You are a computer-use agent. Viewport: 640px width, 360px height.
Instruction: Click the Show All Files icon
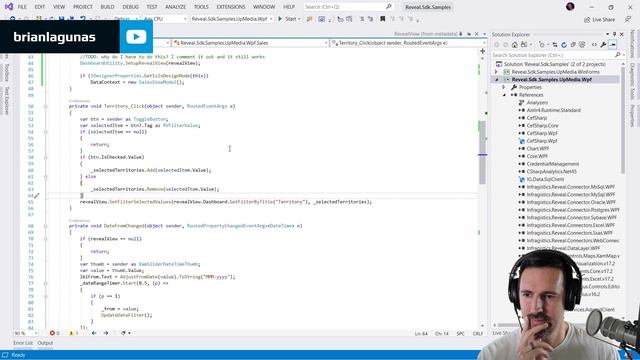(x=582, y=44)
